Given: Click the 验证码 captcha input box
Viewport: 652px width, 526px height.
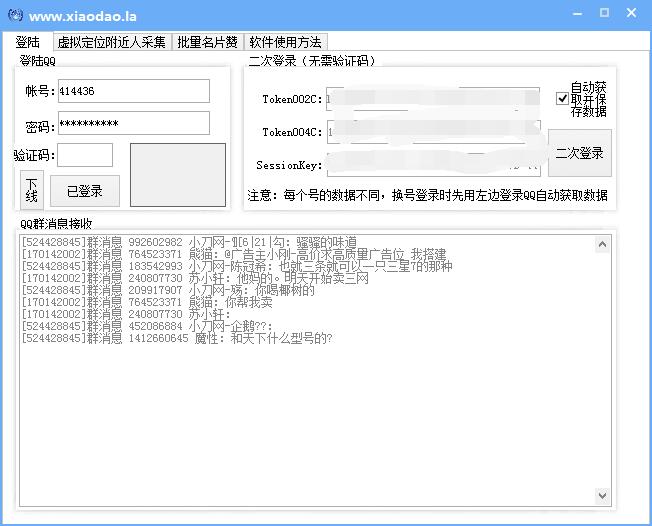Looking at the screenshot, I should 85,155.
